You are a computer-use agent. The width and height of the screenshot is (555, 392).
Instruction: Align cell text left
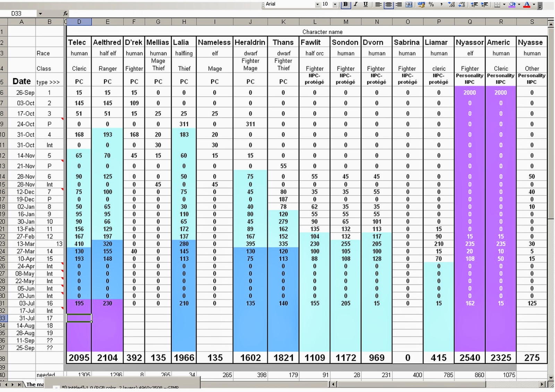click(x=378, y=5)
